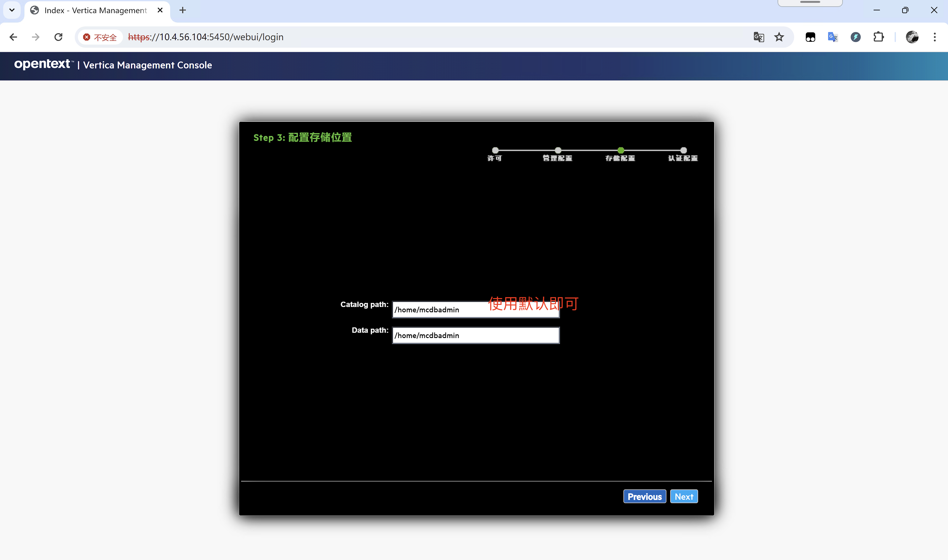Reload the Vertica login page
The image size is (948, 560).
click(x=58, y=37)
